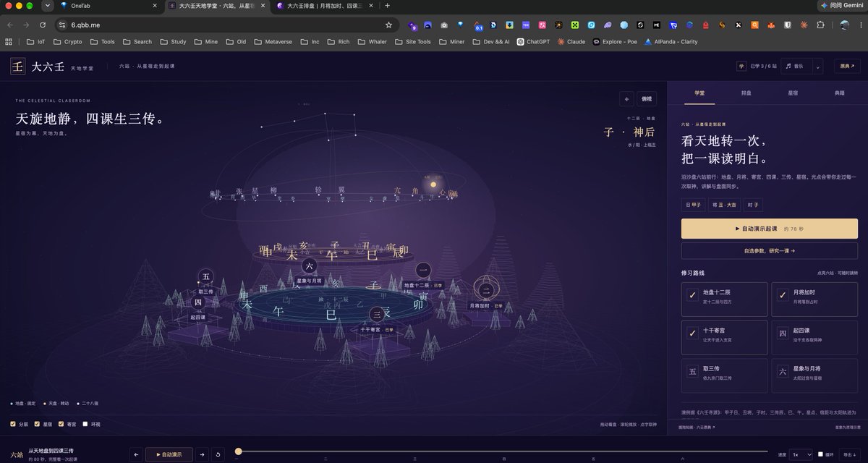Click the 问问 Gemini button
The image size is (868, 463).
842,6
